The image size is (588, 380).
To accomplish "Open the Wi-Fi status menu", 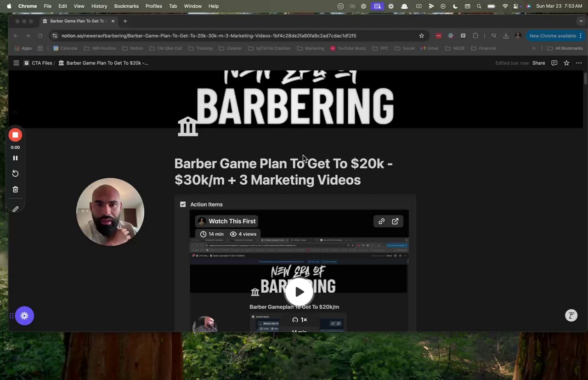I will pos(505,6).
